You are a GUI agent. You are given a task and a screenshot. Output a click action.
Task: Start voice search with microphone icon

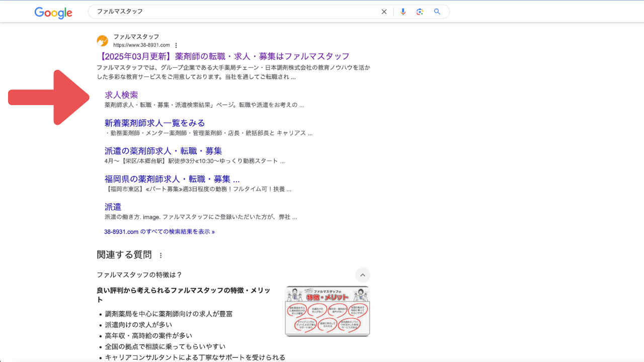coord(403,12)
